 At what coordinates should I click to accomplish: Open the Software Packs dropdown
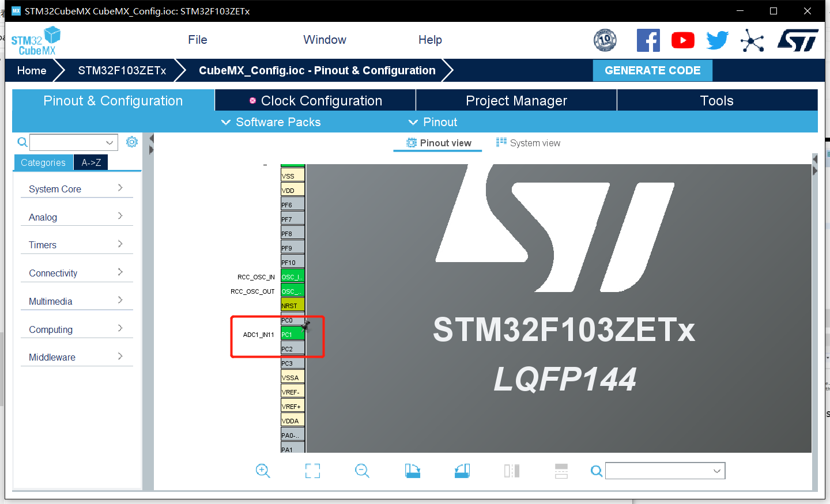[x=270, y=122]
